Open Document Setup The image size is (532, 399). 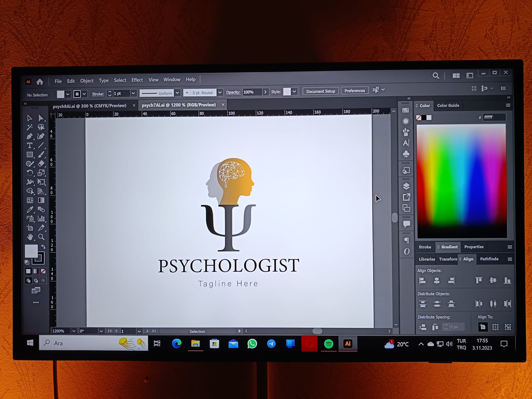pos(320,91)
